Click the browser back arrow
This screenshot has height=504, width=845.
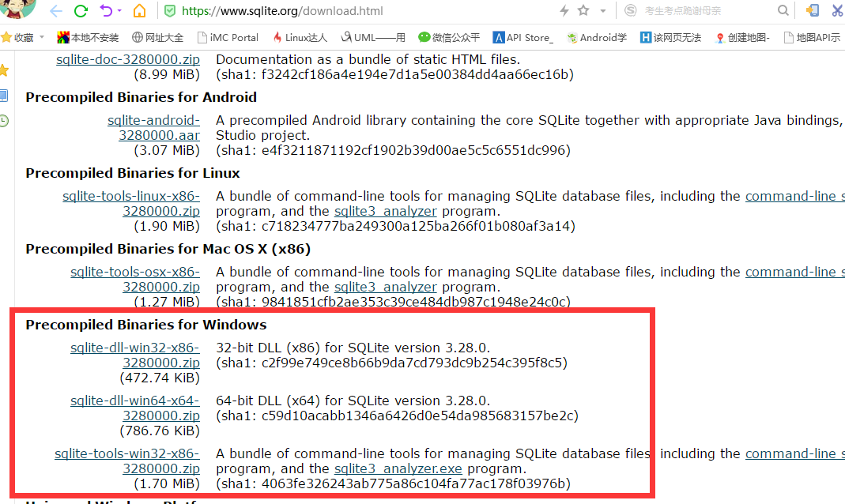point(56,11)
